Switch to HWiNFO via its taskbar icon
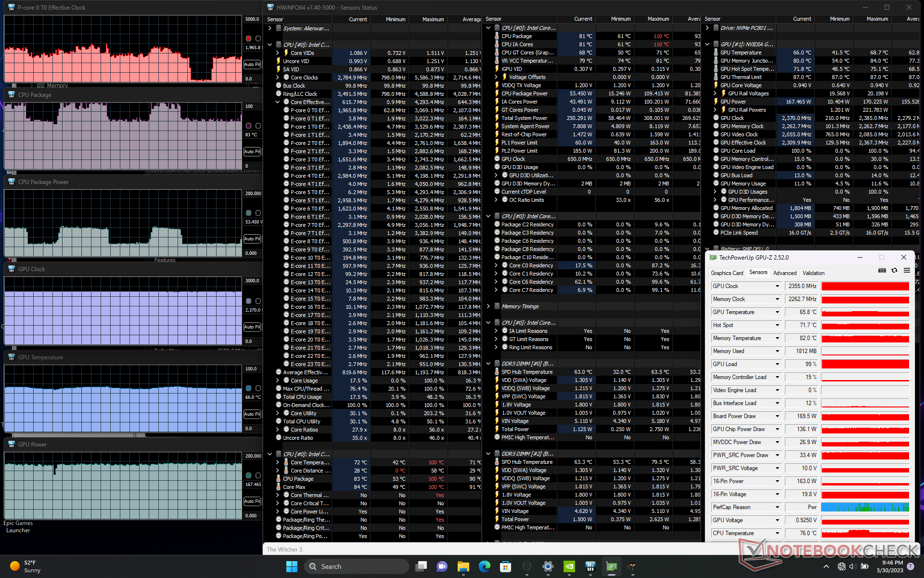 [x=590, y=566]
